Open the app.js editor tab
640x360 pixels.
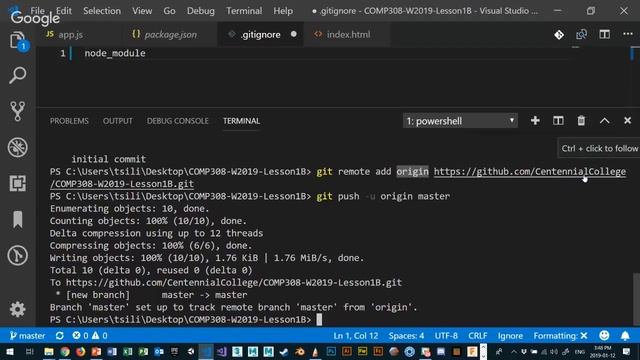70,35
